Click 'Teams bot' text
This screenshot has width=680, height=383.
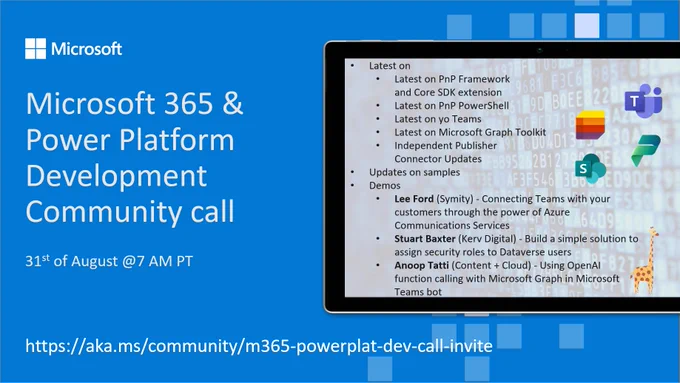tap(418, 292)
